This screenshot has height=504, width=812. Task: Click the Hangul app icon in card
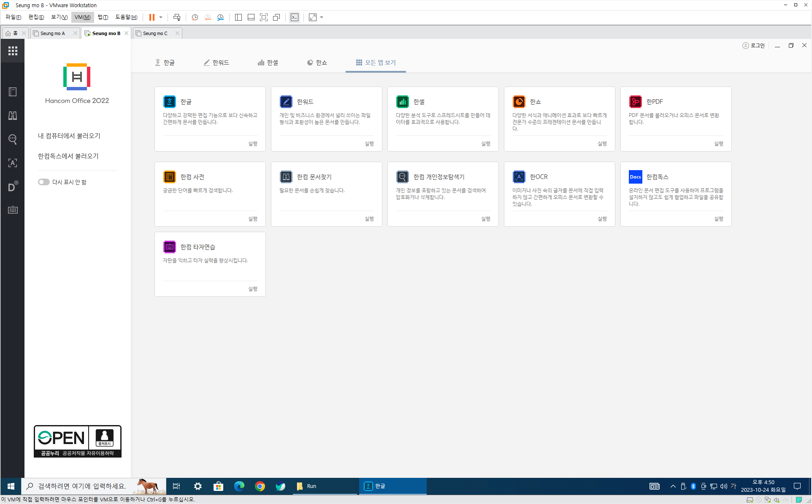(x=169, y=102)
